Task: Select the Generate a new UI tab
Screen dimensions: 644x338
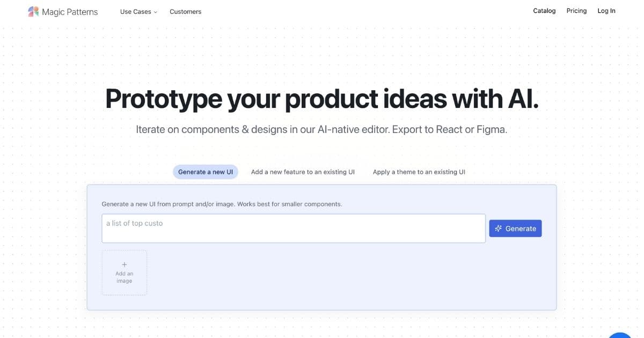Action: point(205,172)
